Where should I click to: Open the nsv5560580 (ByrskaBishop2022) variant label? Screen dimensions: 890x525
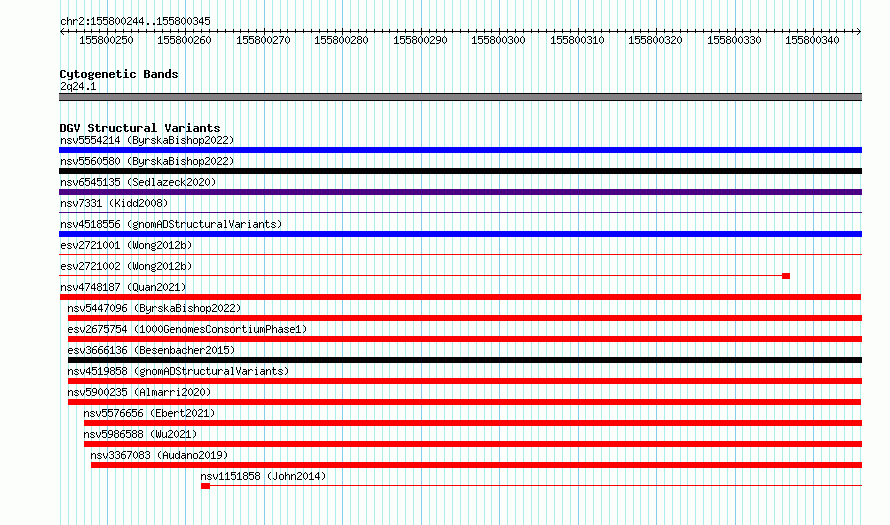147,161
